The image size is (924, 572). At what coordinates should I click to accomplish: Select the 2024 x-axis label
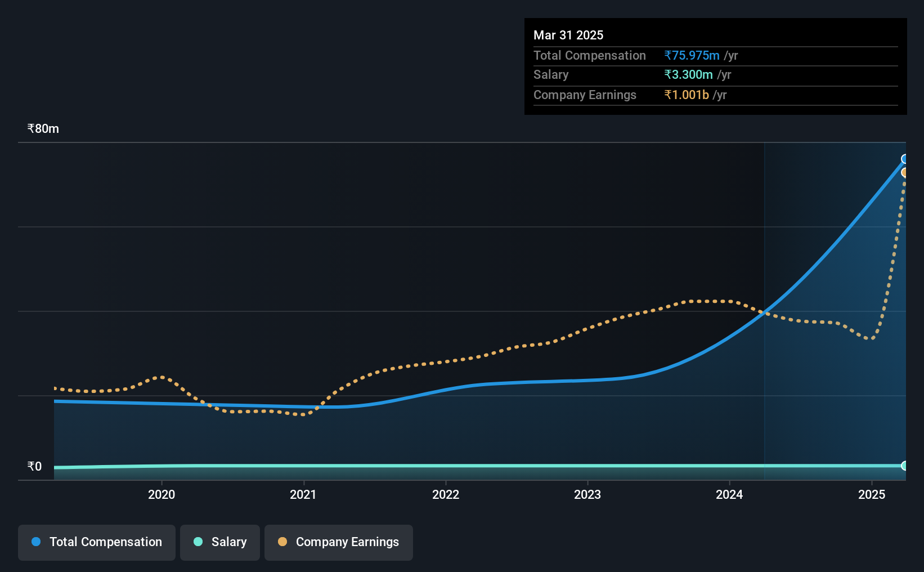(x=729, y=494)
